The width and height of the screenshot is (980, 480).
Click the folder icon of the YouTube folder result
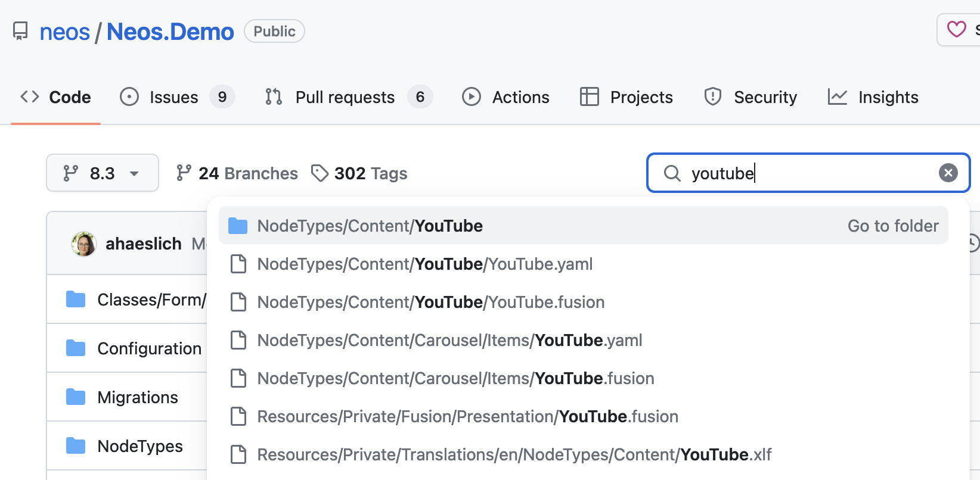pos(238,226)
